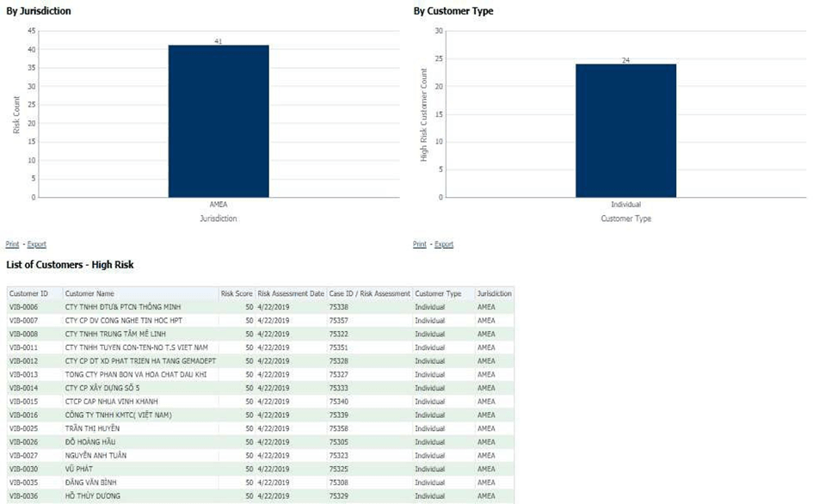The height and width of the screenshot is (504, 813).
Task: Click the value label 41 above the AMEA bar
Action: [218, 40]
